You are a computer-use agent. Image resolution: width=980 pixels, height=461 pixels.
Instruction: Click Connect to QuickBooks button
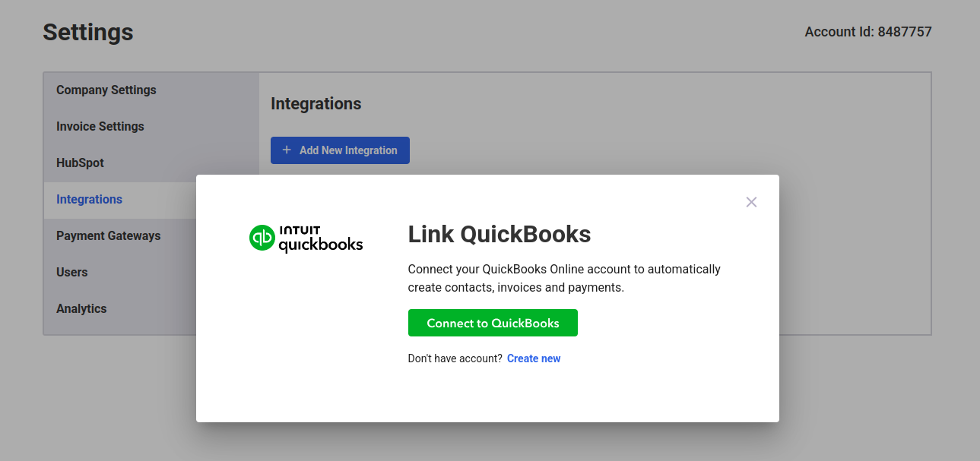pos(493,323)
